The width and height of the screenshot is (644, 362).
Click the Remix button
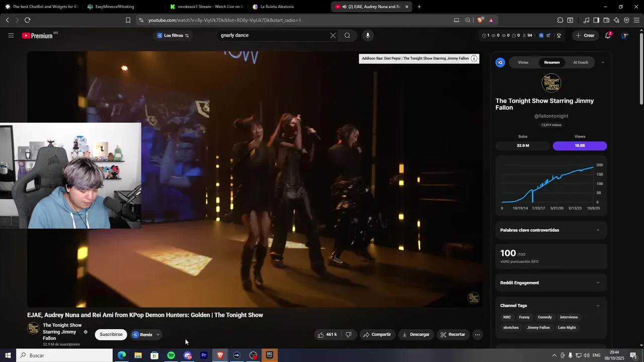point(142,334)
